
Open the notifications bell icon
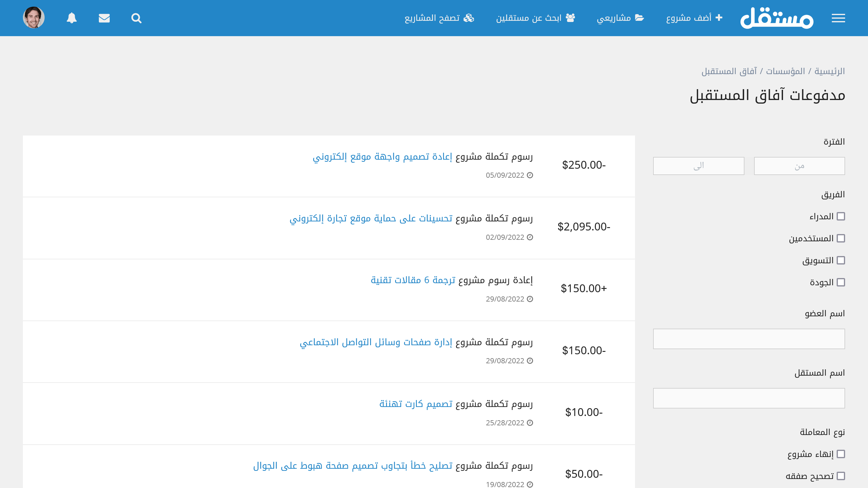pyautogui.click(x=71, y=18)
